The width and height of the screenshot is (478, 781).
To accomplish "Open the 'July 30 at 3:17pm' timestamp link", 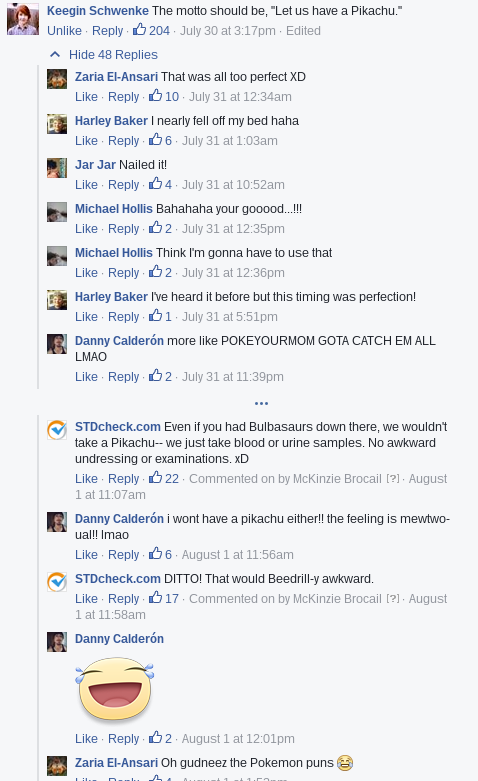I will (228, 31).
